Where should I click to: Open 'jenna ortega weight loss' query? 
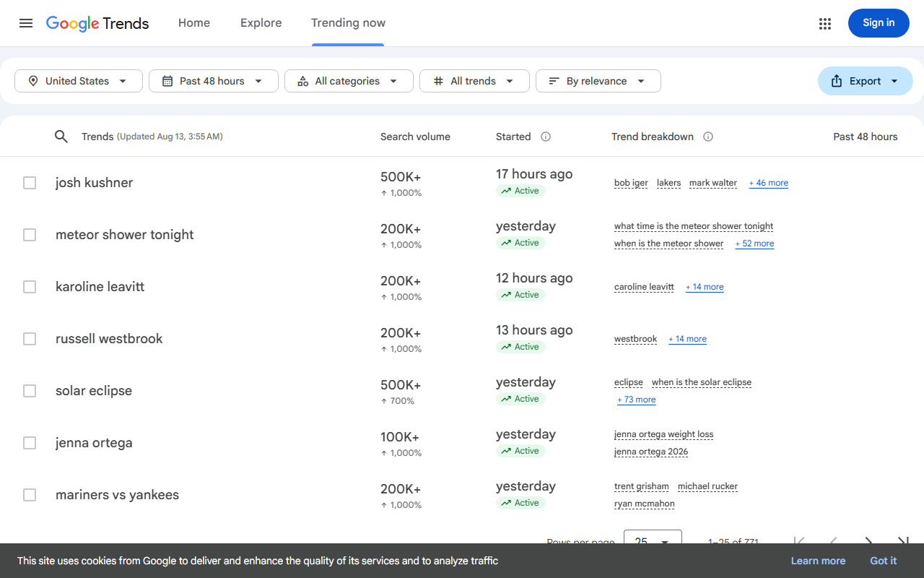(x=663, y=434)
